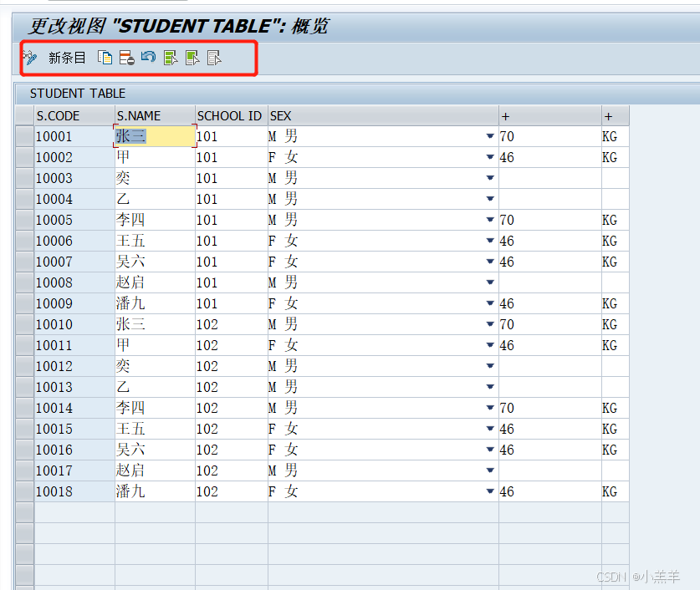Screen dimensions: 700x590
Task: Select row 10014 using its row selector
Action: tap(24, 408)
